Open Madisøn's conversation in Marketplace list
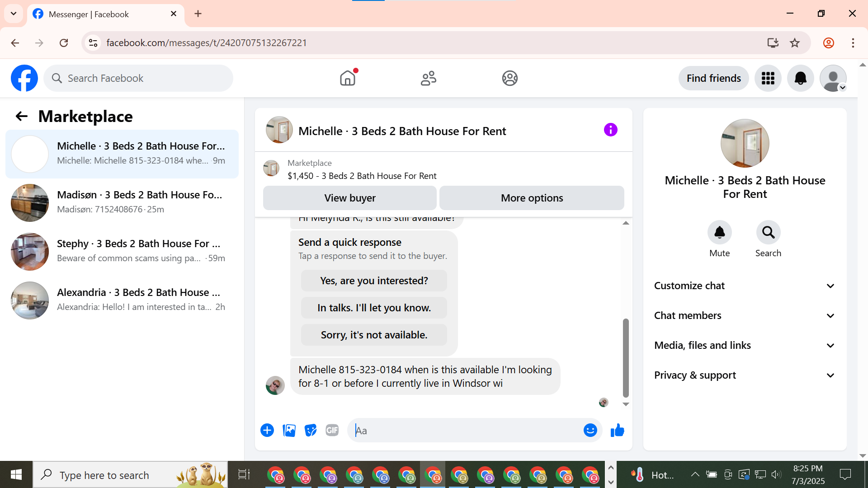868x488 pixels. 122,202
